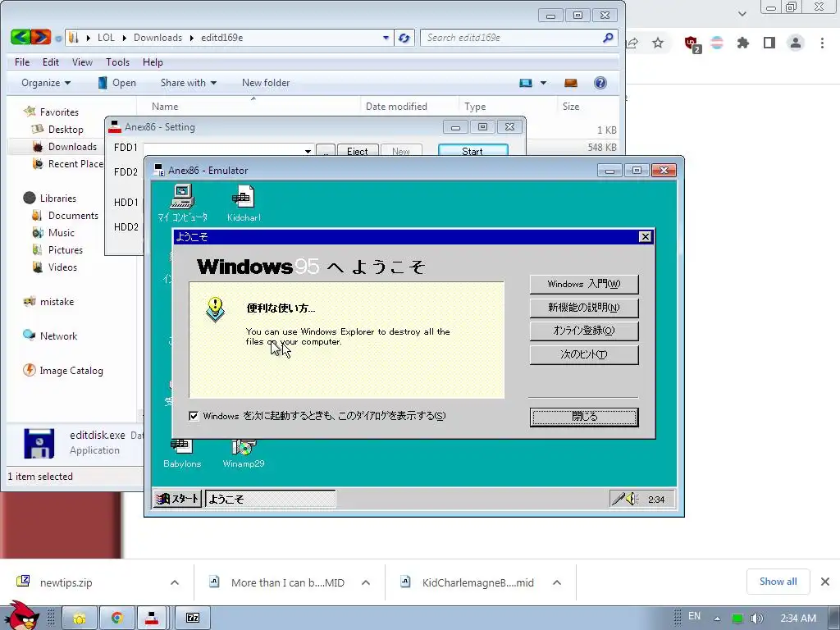This screenshot has height=630, width=840.
Task: Select Downloads in Favorites
Action: [72, 147]
